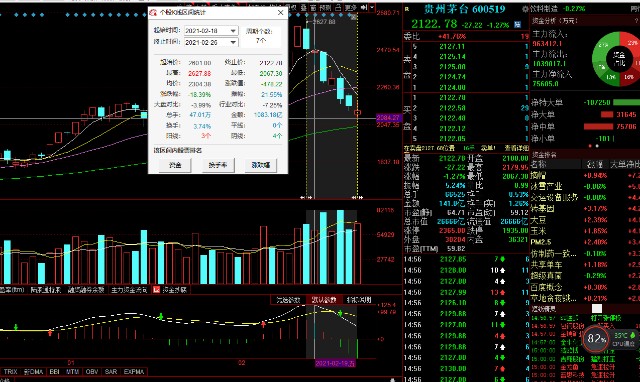Click the 换手率 ranking button
The width and height of the screenshot is (640, 382).
pos(218,165)
